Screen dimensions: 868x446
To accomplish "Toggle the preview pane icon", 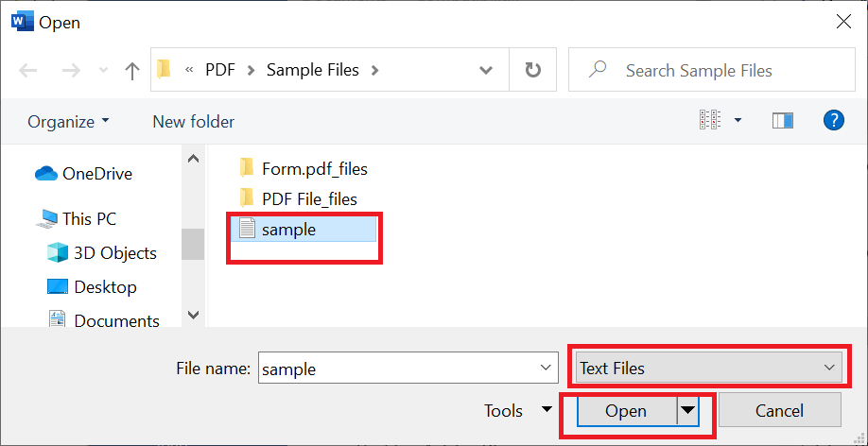I will coord(783,120).
